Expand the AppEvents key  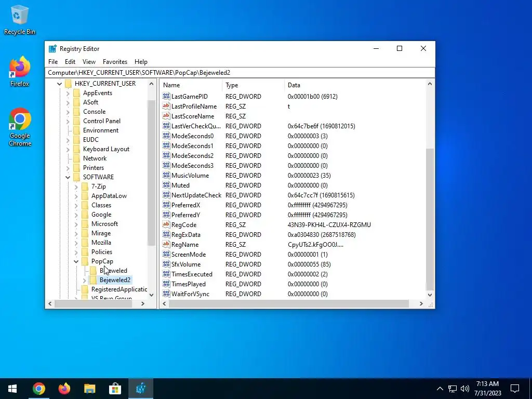click(x=68, y=93)
